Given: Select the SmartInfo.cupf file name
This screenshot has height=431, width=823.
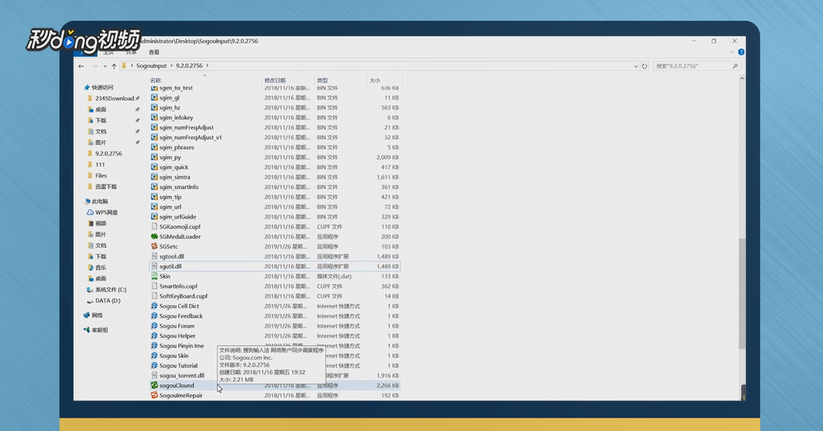Looking at the screenshot, I should tap(178, 286).
